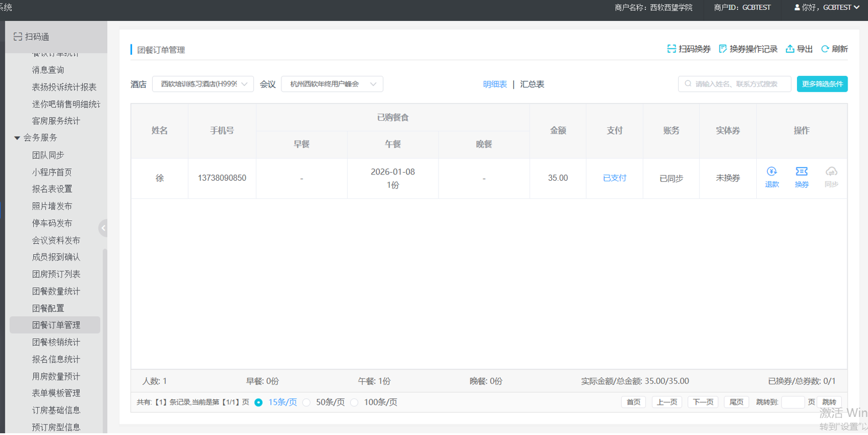Open the 酒店 hotel dropdown

(x=203, y=84)
